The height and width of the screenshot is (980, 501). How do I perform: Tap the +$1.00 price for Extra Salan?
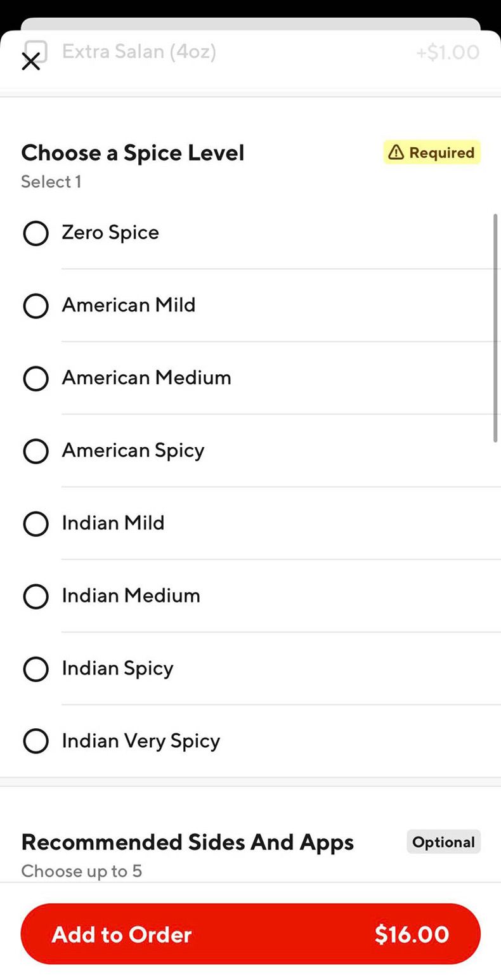pos(448,52)
